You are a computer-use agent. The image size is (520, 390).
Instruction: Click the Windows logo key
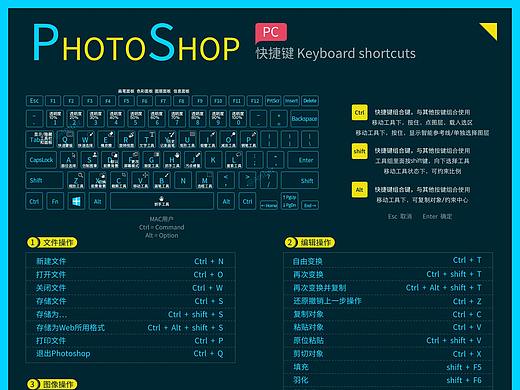click(x=76, y=201)
